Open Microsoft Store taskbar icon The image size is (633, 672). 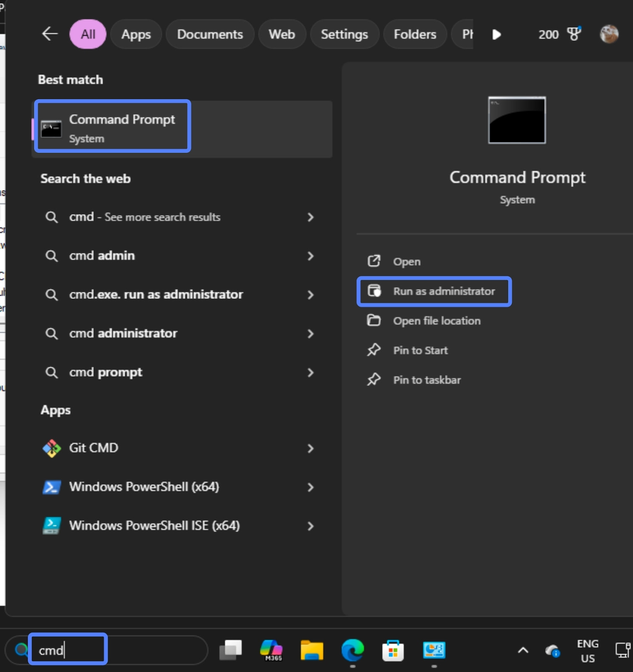pos(393,651)
